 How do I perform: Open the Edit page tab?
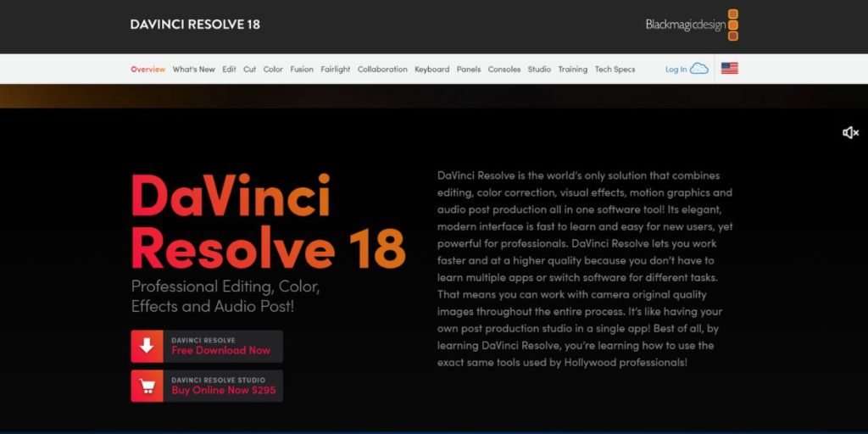229,70
